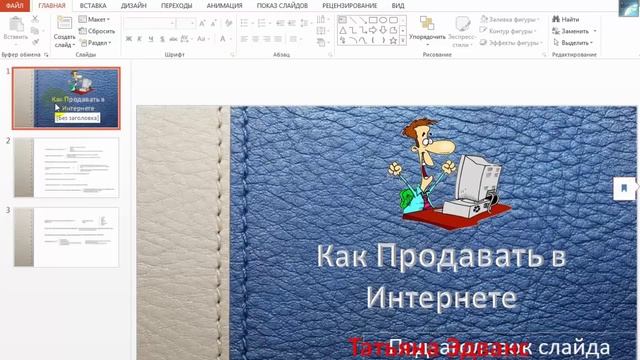
Task: Open the Выделить select dropdown
Action: click(x=573, y=42)
